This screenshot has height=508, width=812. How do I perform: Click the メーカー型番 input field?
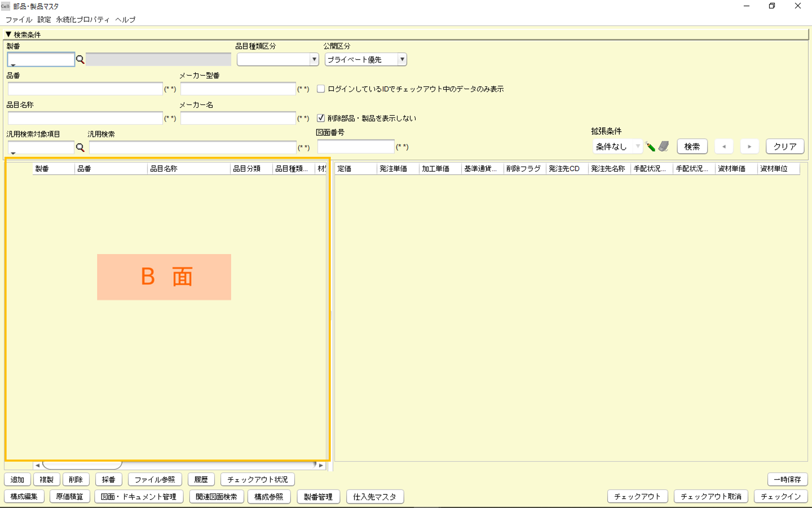238,89
